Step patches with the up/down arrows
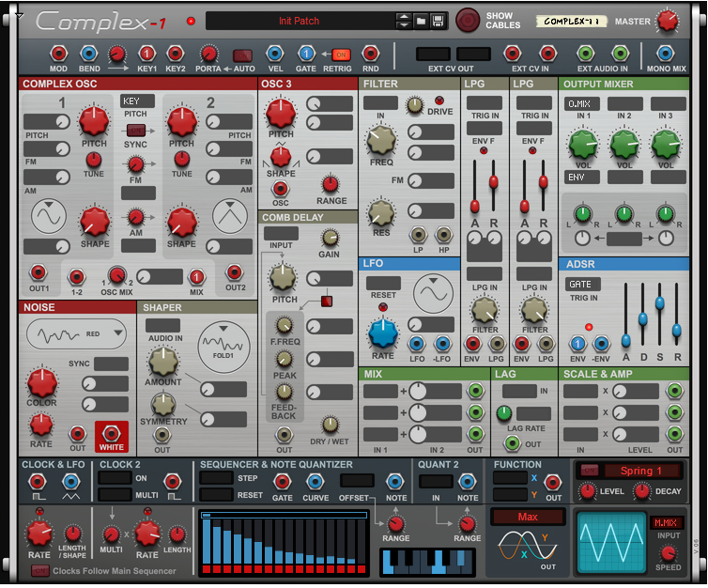Image resolution: width=708 pixels, height=588 pixels. 404,21
